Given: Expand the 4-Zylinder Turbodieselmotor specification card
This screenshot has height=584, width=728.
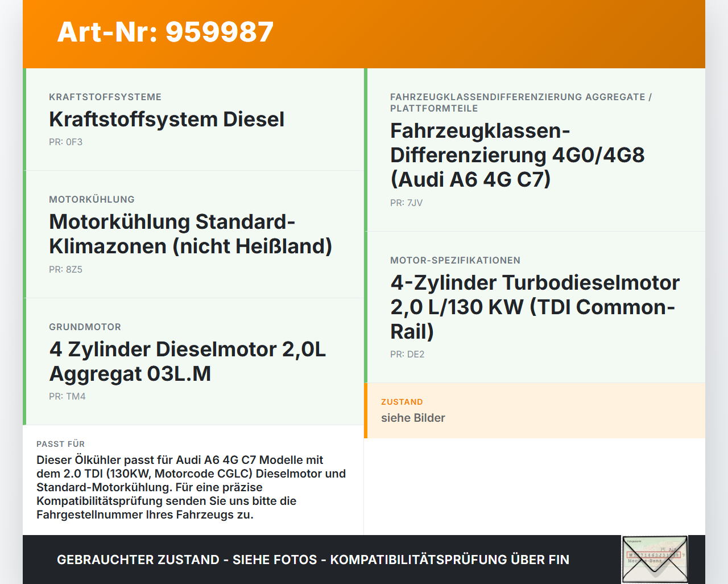Looking at the screenshot, I should point(535,306).
